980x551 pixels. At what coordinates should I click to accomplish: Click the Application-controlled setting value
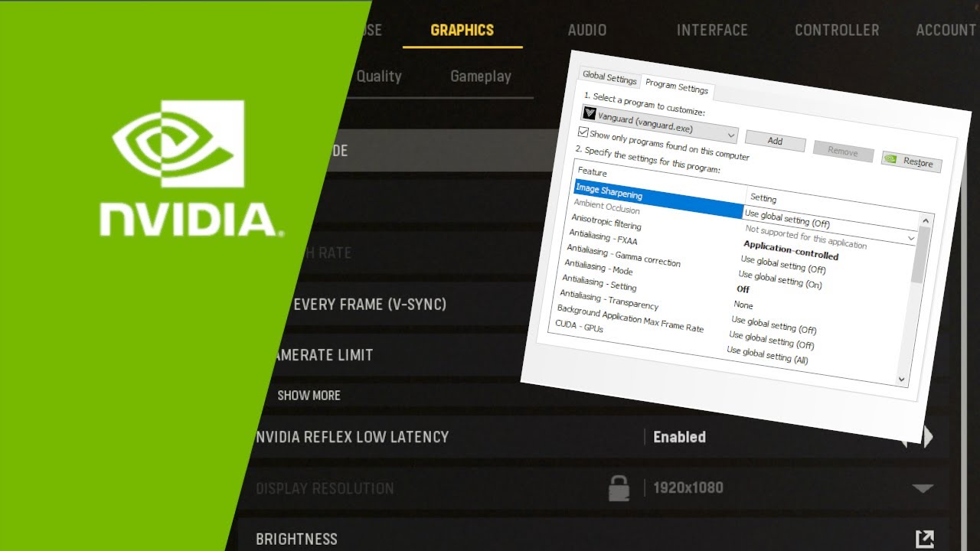791,250
